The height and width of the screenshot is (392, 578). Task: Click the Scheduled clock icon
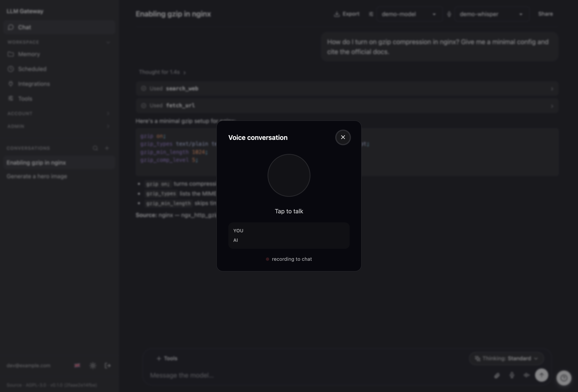pos(11,69)
